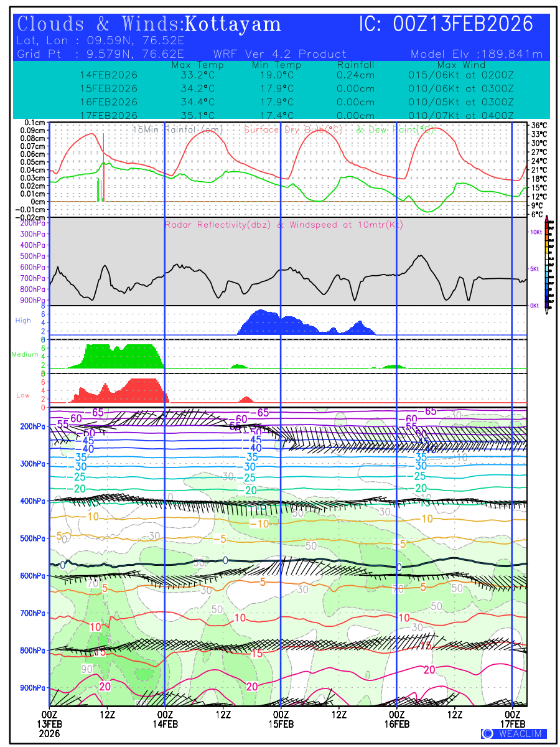Click the Surface Dry Bulb legend label
The height and width of the screenshot is (747, 560).
click(293, 129)
